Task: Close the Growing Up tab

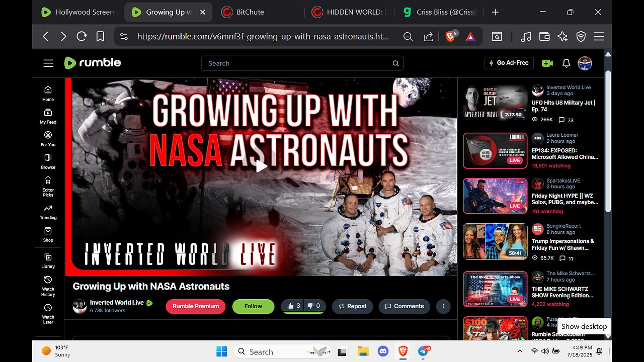Action: (202, 12)
